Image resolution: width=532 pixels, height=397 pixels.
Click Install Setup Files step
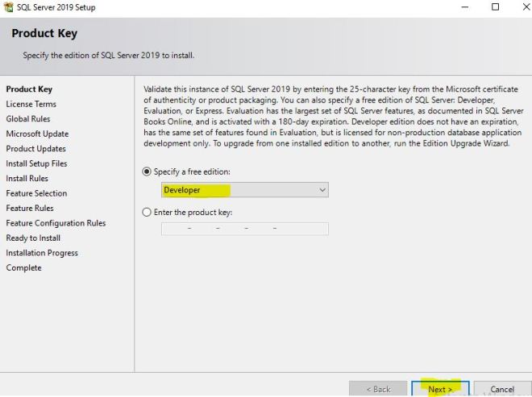[37, 163]
